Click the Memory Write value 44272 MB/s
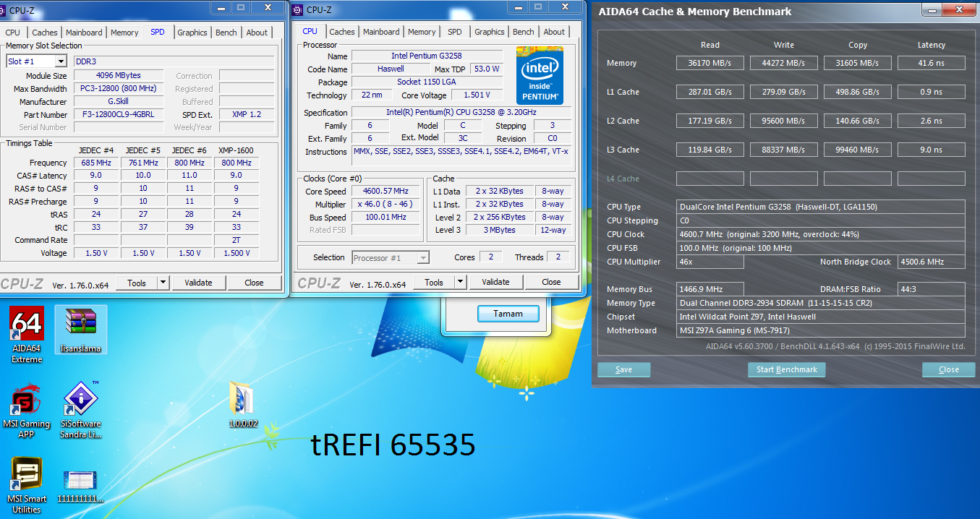 (x=784, y=63)
